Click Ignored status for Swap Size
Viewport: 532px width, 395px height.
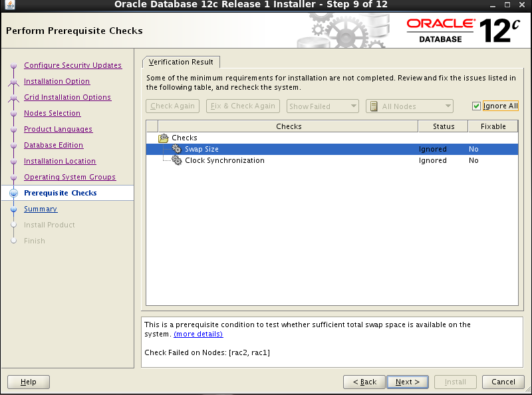(x=433, y=149)
